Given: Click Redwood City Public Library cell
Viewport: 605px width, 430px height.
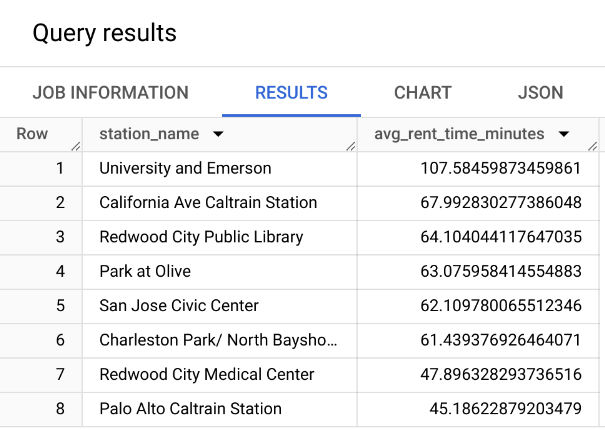Looking at the screenshot, I should tap(201, 237).
